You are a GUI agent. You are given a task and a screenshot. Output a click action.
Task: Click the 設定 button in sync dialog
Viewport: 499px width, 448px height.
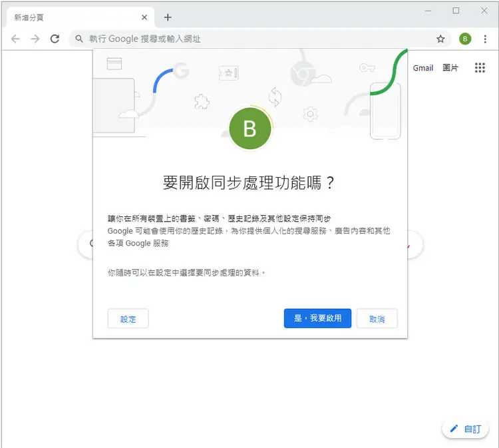[x=128, y=318]
